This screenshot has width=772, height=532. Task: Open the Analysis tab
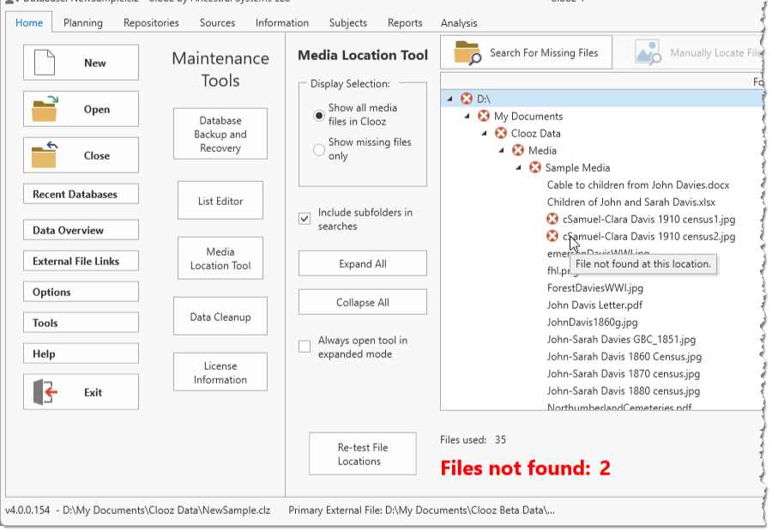point(459,22)
